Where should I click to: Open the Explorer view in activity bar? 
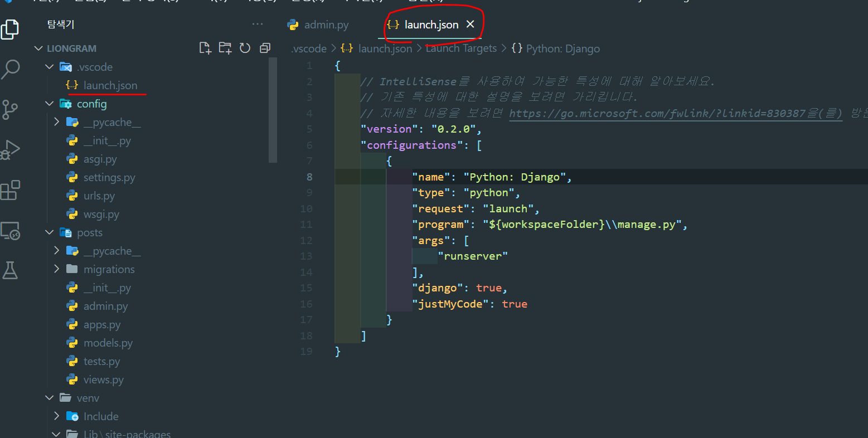(x=10, y=30)
